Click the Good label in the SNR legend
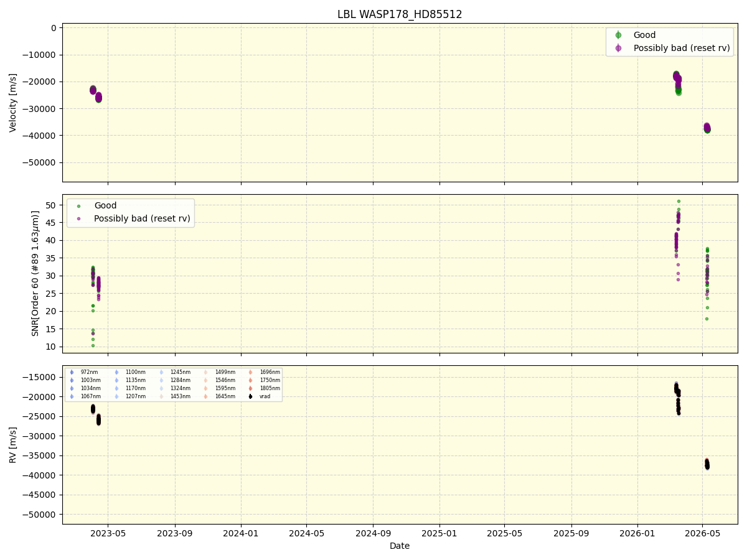 (x=105, y=206)
